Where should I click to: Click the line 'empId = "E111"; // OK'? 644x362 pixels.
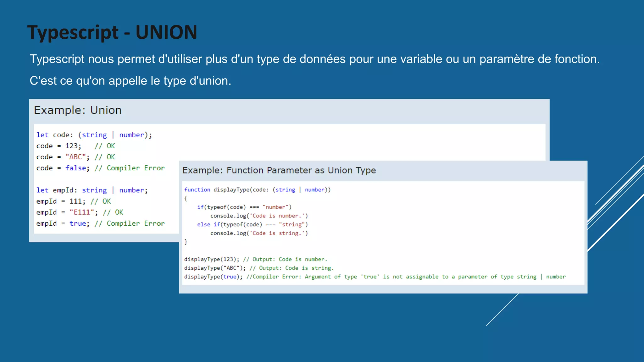click(80, 212)
